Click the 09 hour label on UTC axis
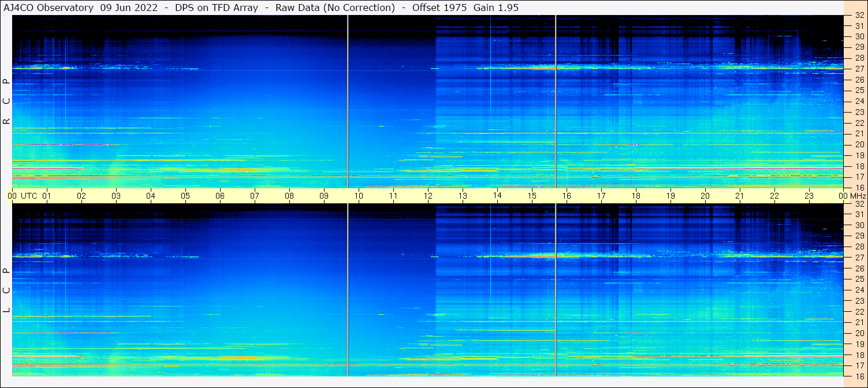 click(324, 196)
